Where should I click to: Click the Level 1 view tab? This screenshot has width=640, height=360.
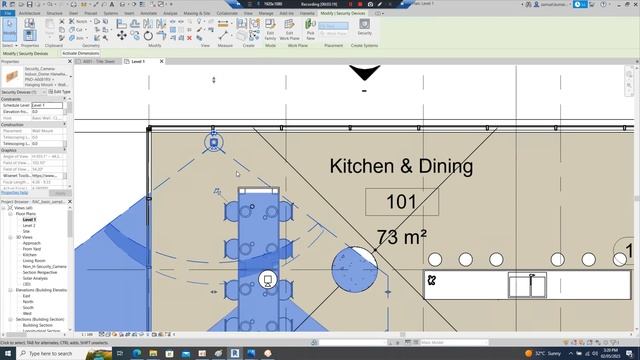138,61
